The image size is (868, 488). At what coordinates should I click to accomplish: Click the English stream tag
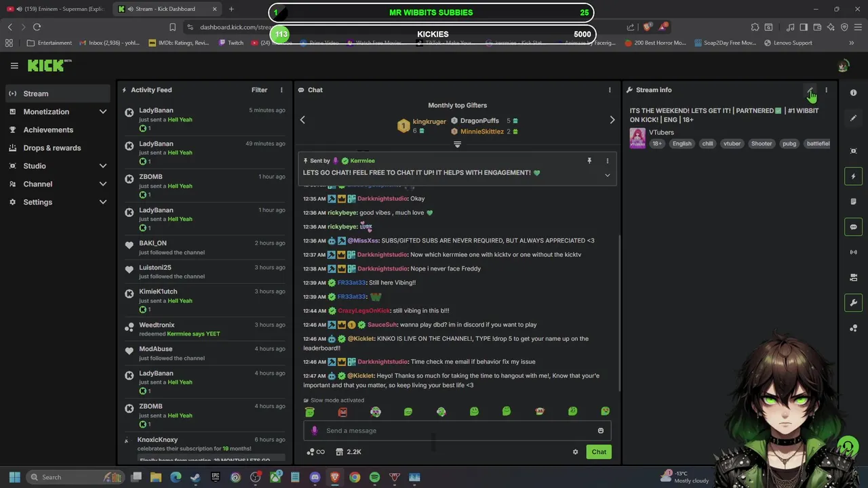682,144
